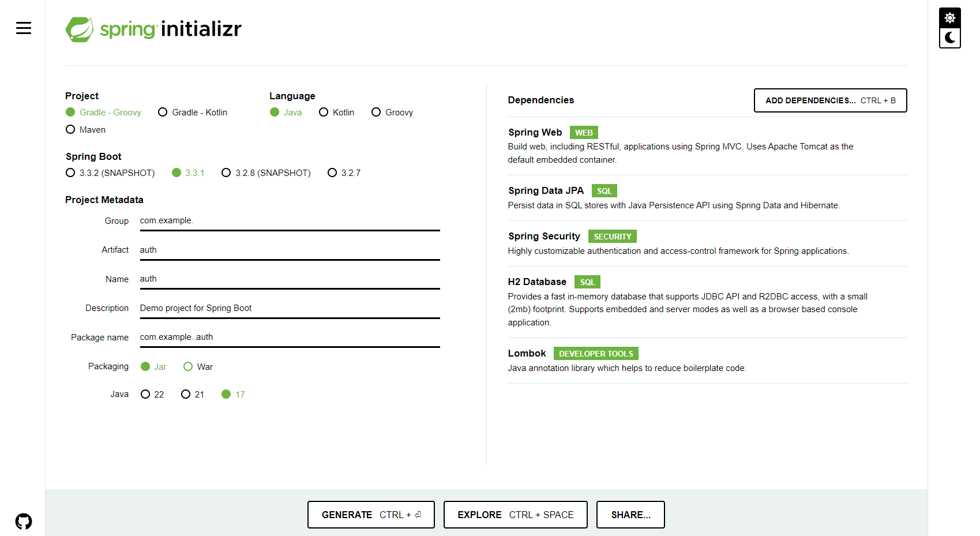This screenshot has height=536, width=980.
Task: Switch to light theme sun icon
Action: (950, 18)
